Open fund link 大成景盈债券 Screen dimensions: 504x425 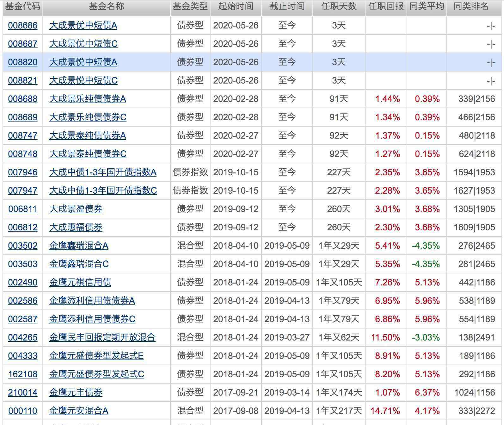(76, 209)
